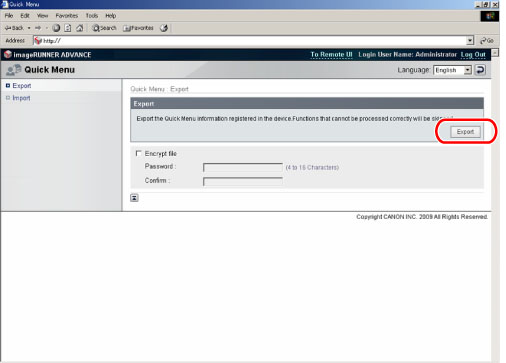Open the Tools menu
Viewport: 506px width, 363px height.
[x=92, y=16]
